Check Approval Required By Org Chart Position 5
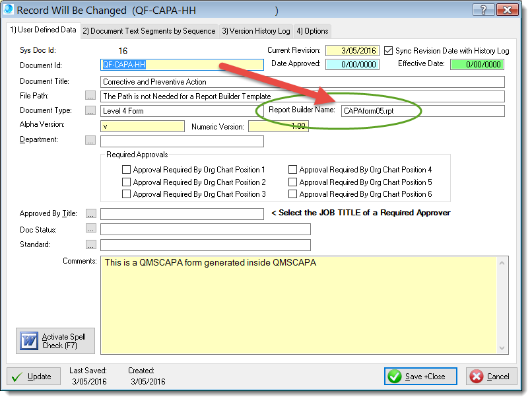Image resolution: width=532 pixels, height=401 pixels. [x=293, y=182]
